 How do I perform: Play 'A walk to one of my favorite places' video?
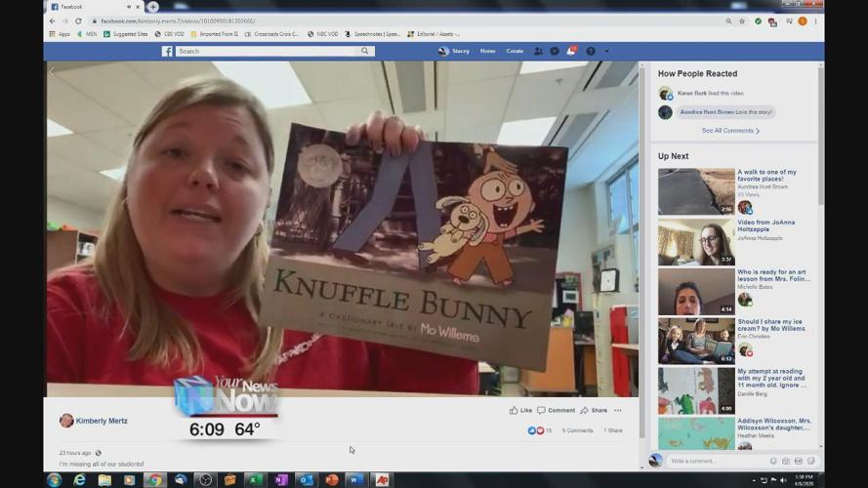[696, 191]
